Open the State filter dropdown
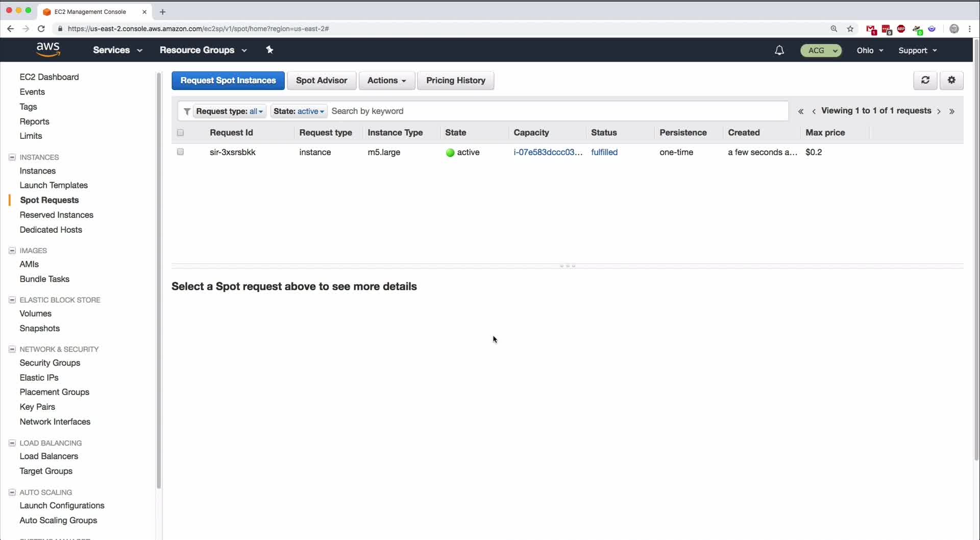 click(x=299, y=111)
